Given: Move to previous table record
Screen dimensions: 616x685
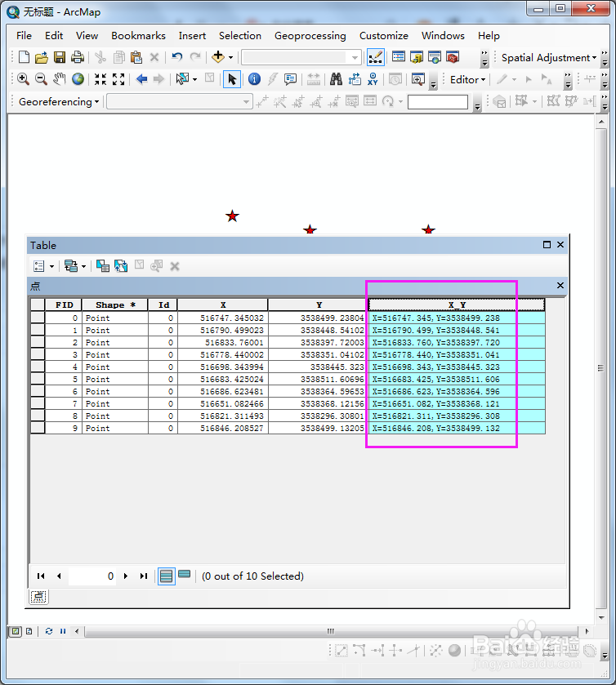Looking at the screenshot, I should point(59,576).
